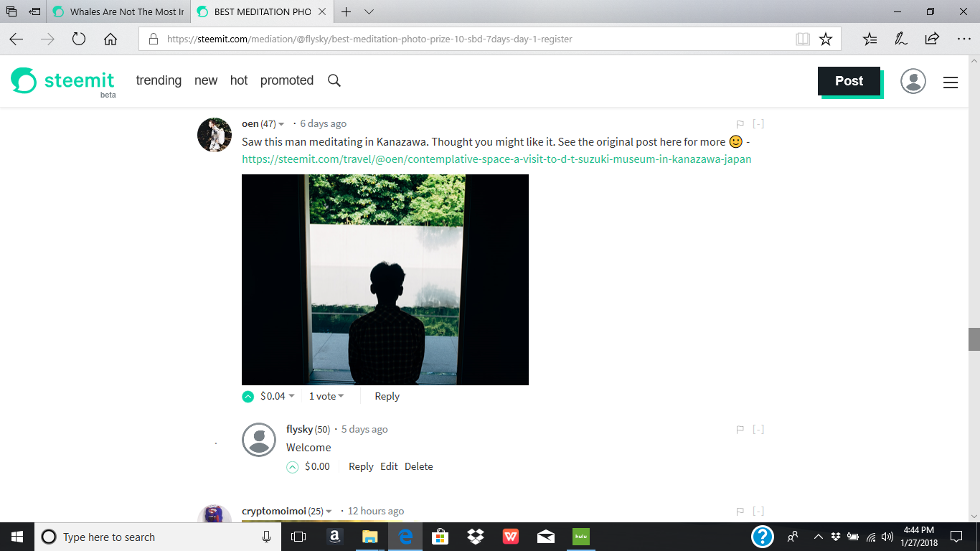Click the Post button
The image size is (980, 551).
849,81
